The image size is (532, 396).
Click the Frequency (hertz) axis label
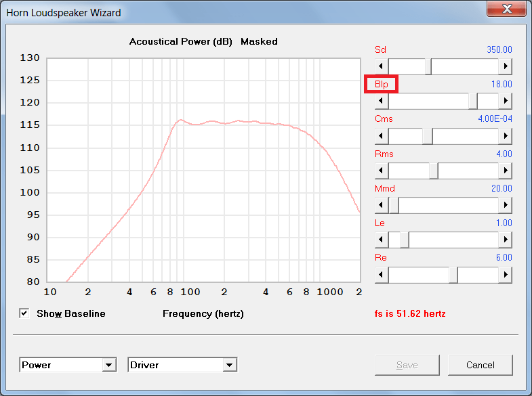pos(203,313)
